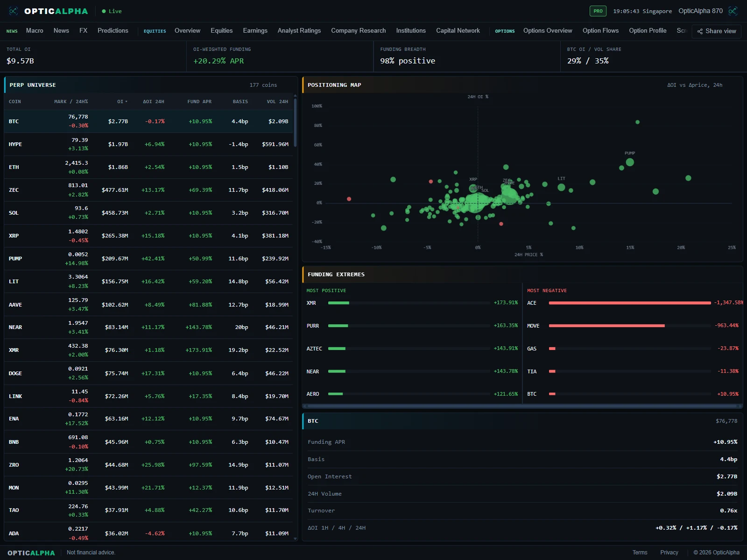
Task: Click BTC detail price $76,778
Action: pyautogui.click(x=726, y=421)
